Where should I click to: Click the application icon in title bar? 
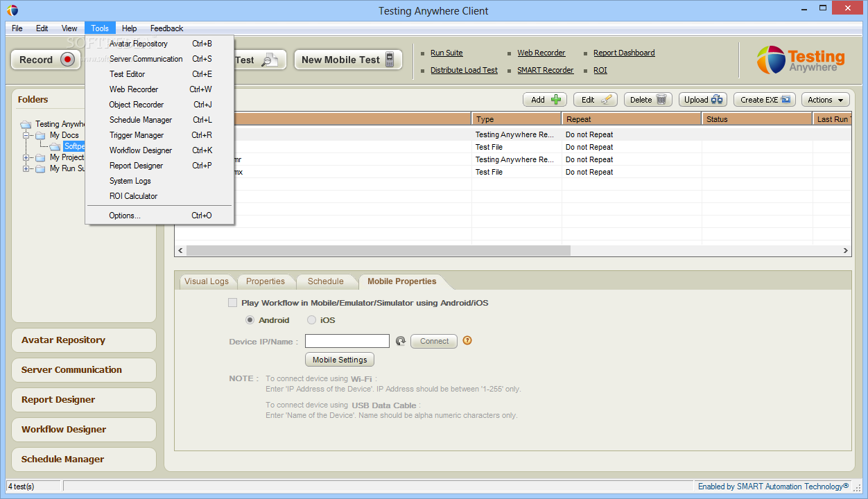pyautogui.click(x=12, y=10)
